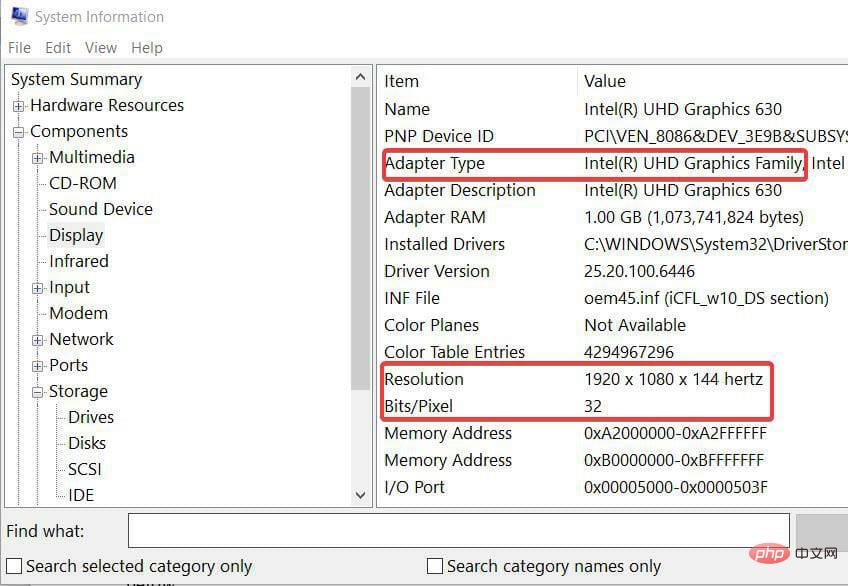Select Drives under Storage
Viewport: 848px width, 586px height.
pyautogui.click(x=91, y=417)
